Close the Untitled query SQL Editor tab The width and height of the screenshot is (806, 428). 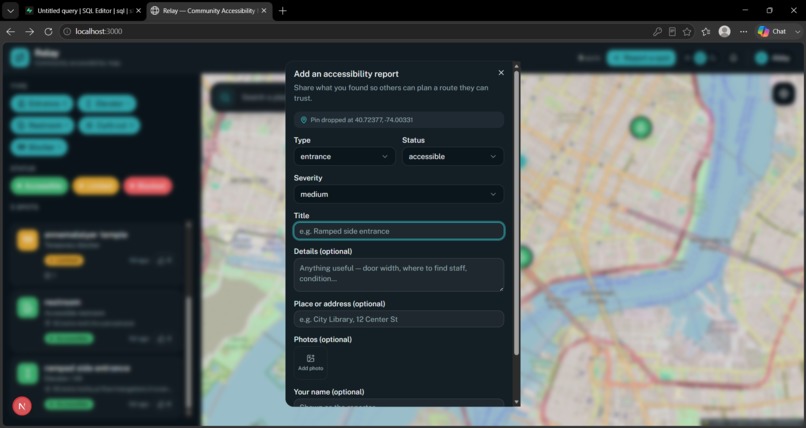click(138, 11)
